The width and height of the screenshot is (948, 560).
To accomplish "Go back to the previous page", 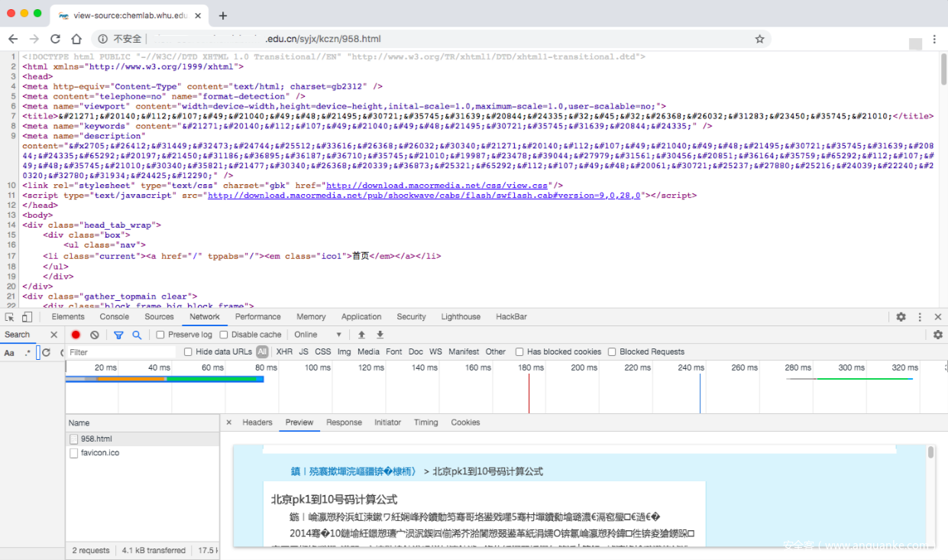I will click(13, 39).
